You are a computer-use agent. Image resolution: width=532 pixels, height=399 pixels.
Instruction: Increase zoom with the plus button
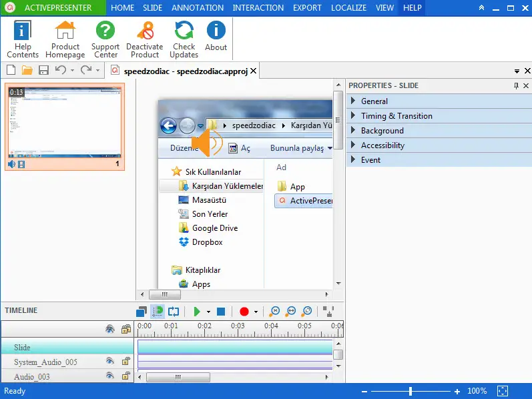tap(457, 391)
